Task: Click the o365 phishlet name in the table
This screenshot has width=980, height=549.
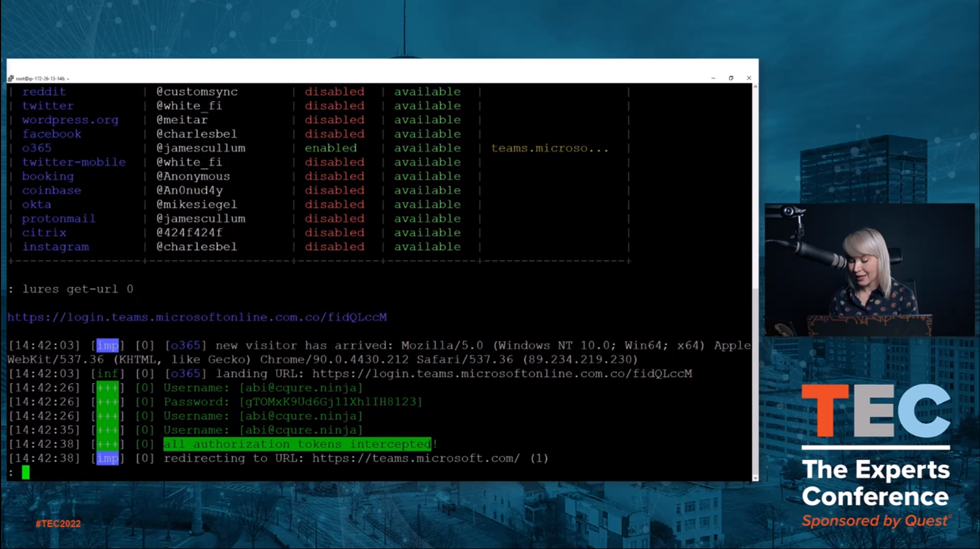Action: click(x=37, y=148)
